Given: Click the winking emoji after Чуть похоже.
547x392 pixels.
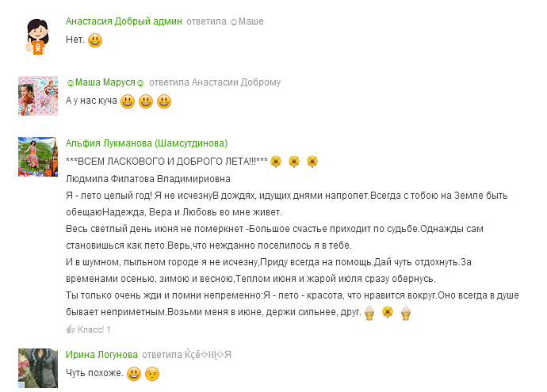Looking at the screenshot, I should point(152,374).
